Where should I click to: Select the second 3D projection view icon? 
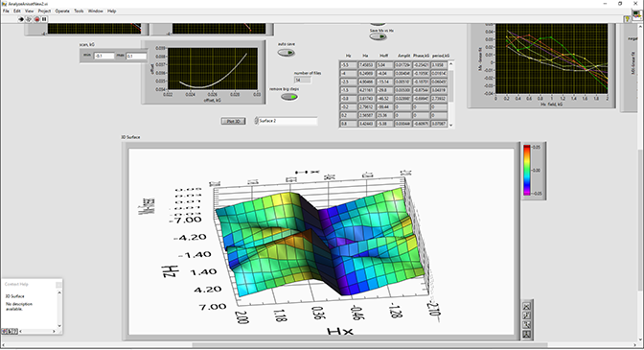pyautogui.click(x=527, y=315)
